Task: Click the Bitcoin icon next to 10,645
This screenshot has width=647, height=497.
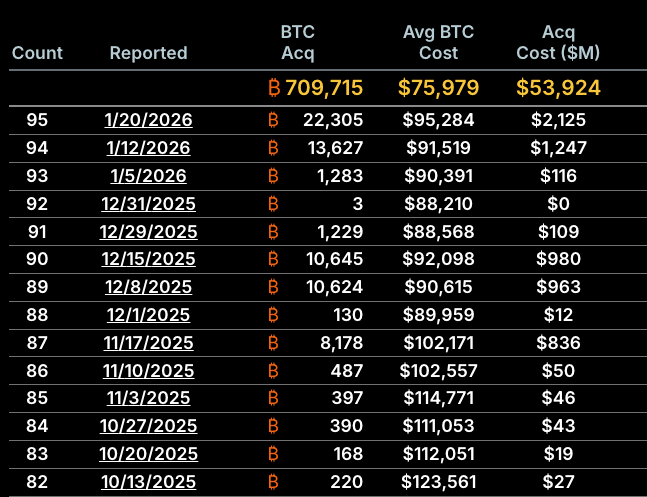Action: (x=274, y=260)
